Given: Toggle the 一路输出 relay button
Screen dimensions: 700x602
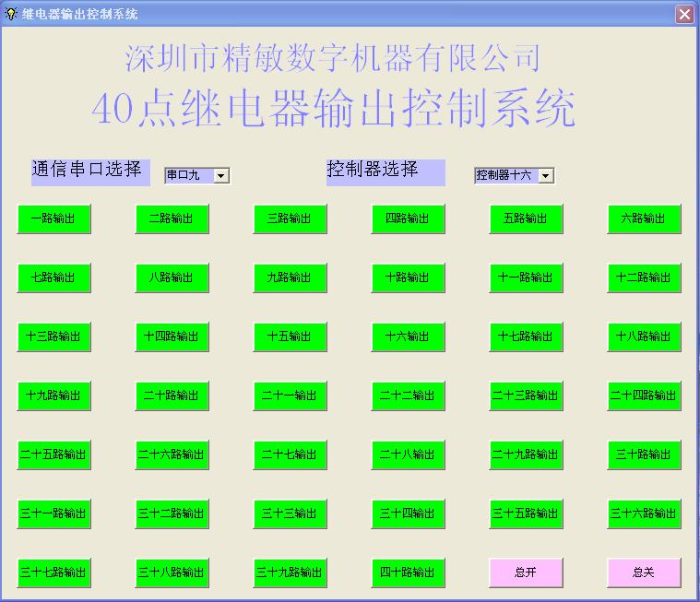Looking at the screenshot, I should pyautogui.click(x=53, y=218).
